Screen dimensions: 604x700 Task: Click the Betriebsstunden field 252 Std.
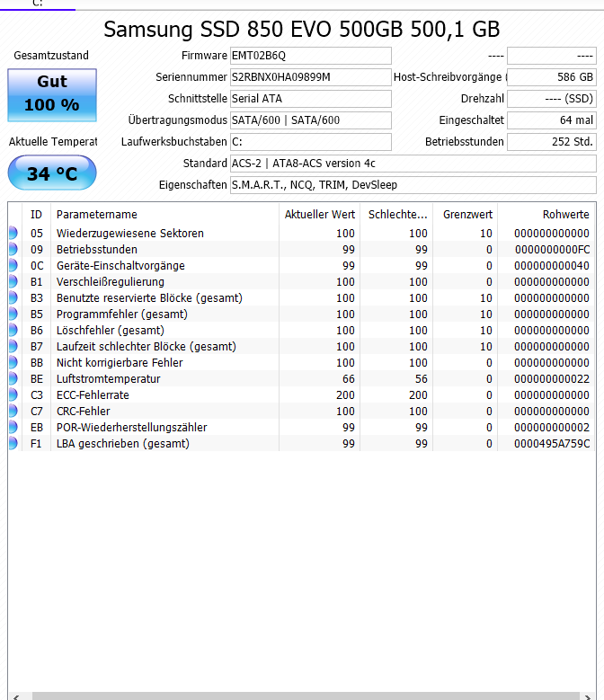(552, 142)
